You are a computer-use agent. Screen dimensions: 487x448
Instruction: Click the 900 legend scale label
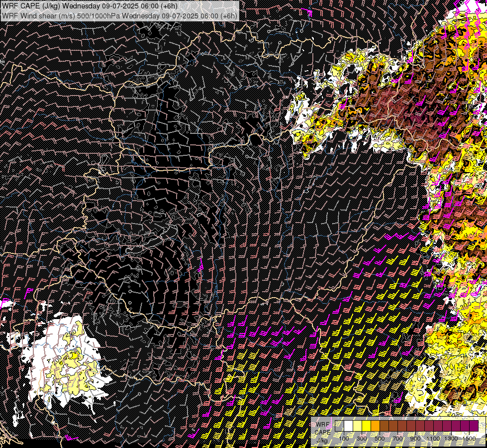415,439
